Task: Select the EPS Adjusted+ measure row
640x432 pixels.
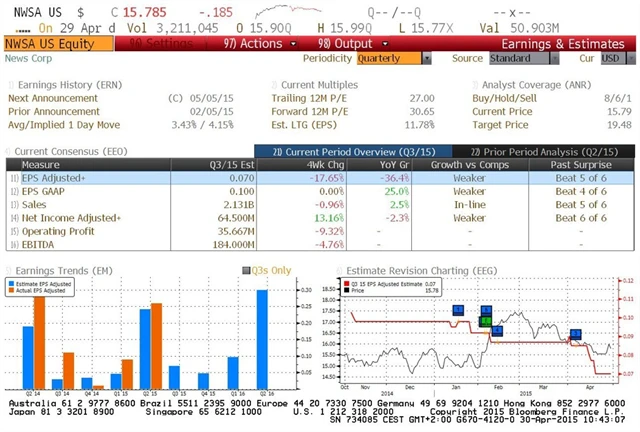Action: coord(62,176)
